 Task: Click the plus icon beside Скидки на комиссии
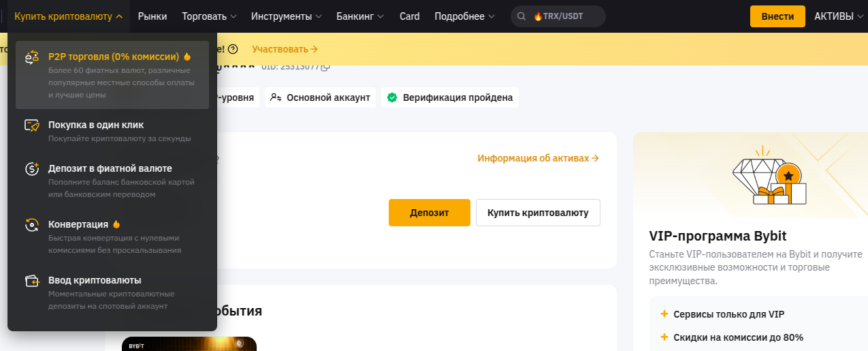(x=664, y=337)
